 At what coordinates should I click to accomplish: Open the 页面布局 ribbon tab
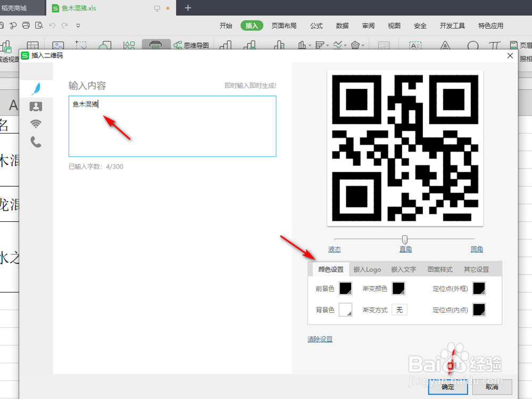tap(284, 26)
